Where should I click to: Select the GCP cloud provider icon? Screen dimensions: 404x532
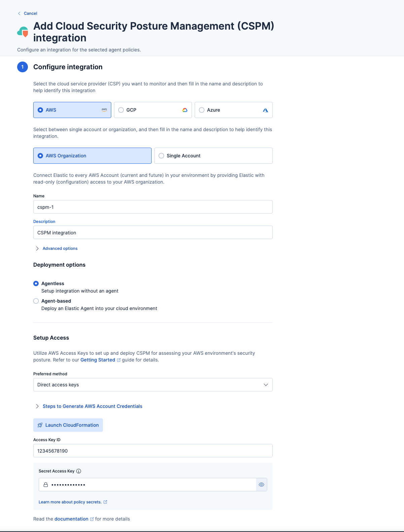[185, 110]
